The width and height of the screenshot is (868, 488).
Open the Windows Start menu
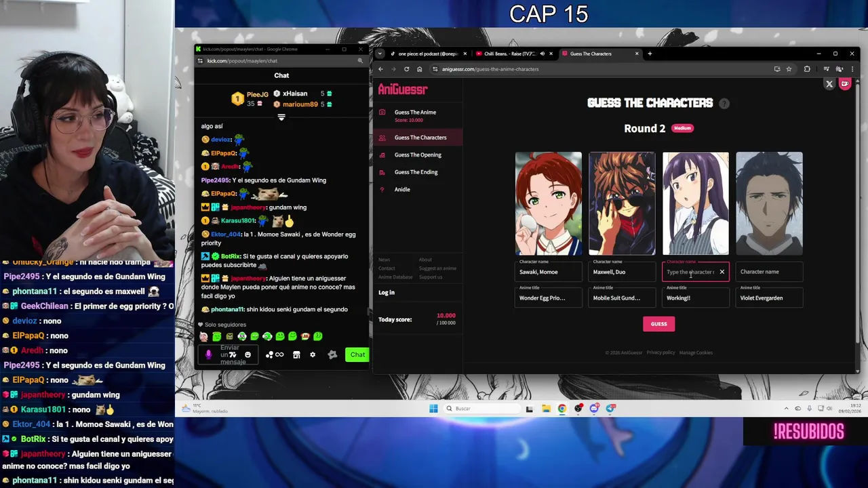[433, 408]
